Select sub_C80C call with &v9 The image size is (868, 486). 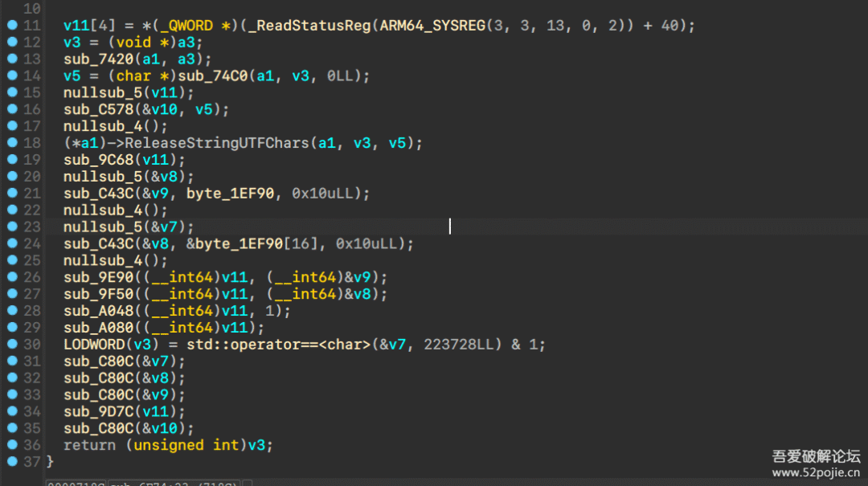[x=124, y=394]
